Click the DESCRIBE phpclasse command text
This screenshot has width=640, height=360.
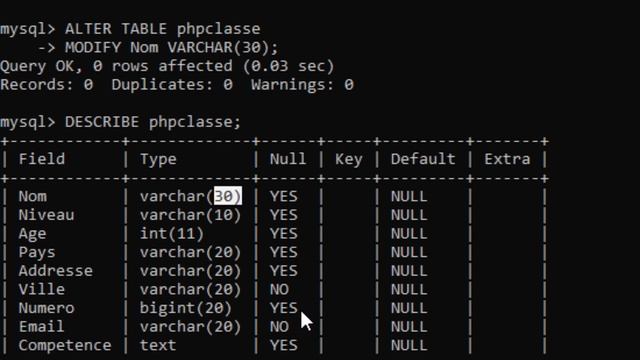click(153, 122)
